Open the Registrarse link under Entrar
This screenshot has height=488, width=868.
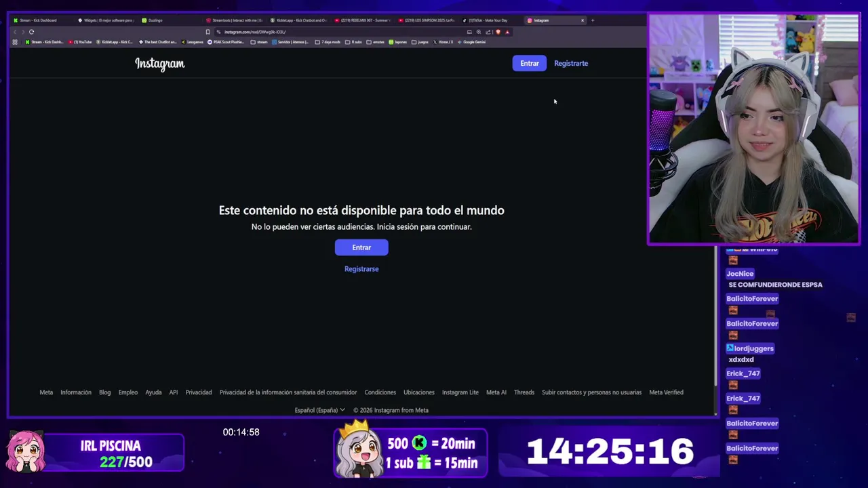(x=361, y=269)
